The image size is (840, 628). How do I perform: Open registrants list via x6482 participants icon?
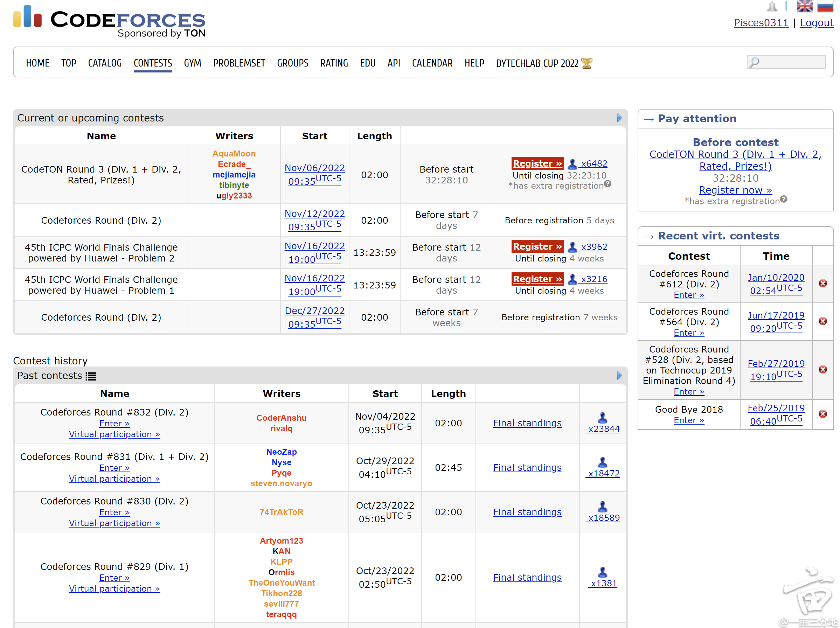pos(572,163)
